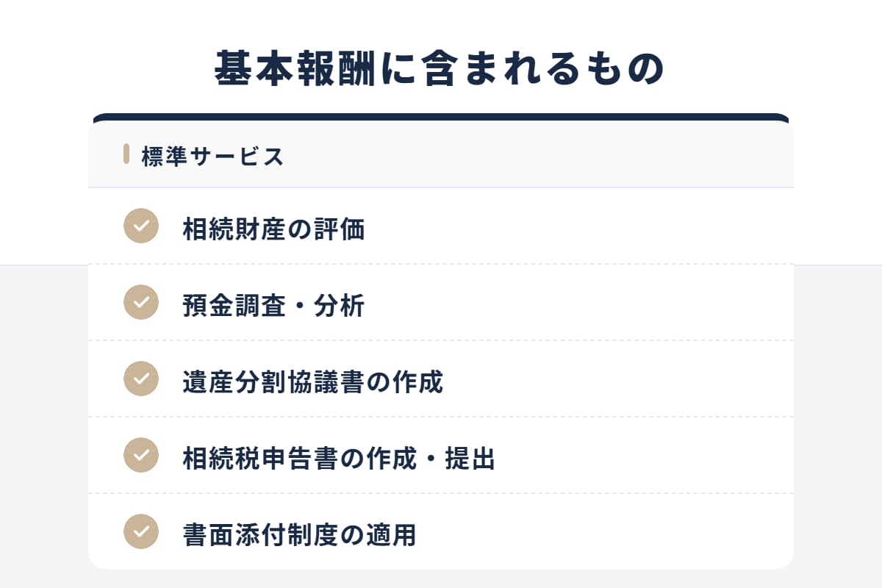Click the checkmark icon beside 相続財産の評価
The height and width of the screenshot is (588, 882).
pyautogui.click(x=141, y=226)
